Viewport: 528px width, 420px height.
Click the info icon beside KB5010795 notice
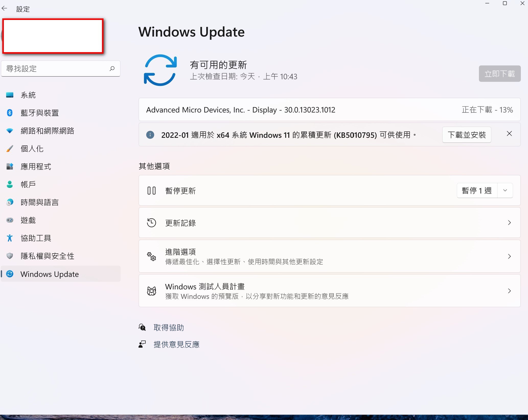pyautogui.click(x=150, y=134)
